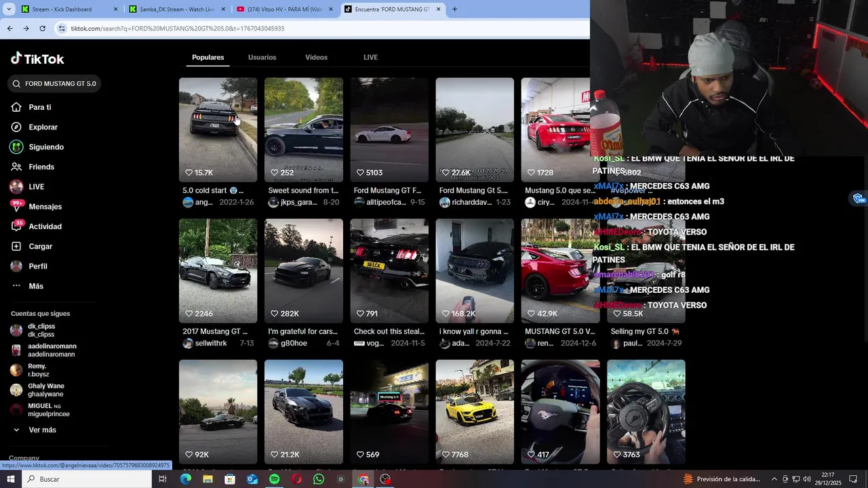Open Para ti feed in sidebar
The image size is (868, 488).
pyautogui.click(x=32, y=107)
